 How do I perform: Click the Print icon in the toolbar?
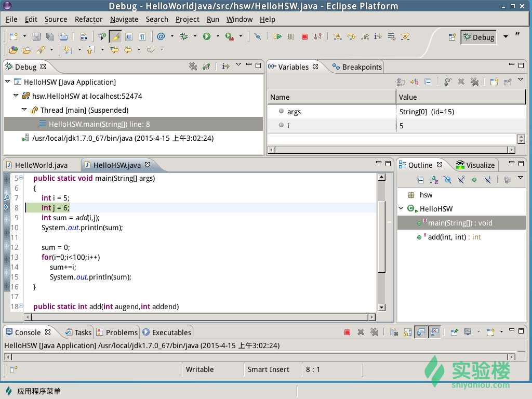click(x=63, y=37)
